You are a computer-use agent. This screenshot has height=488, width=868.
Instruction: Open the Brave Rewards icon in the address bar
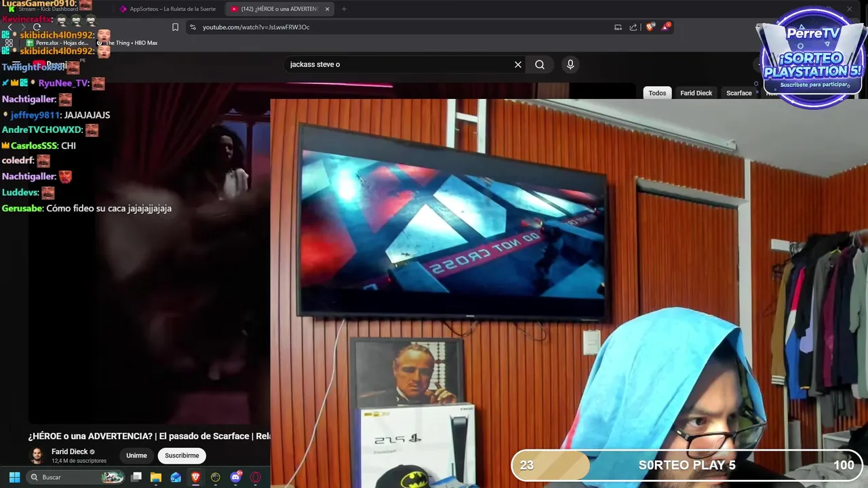(x=667, y=27)
